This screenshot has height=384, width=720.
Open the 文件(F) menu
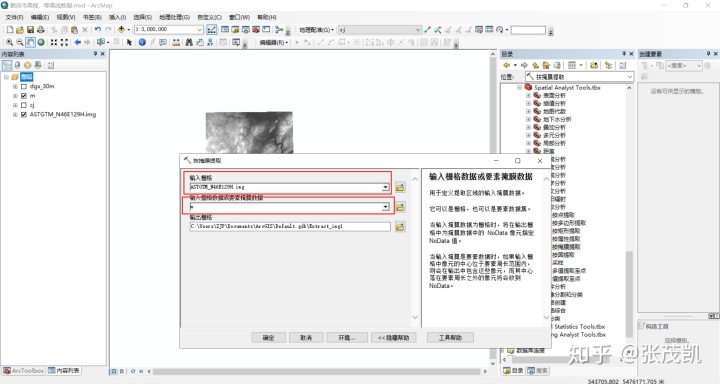point(14,17)
